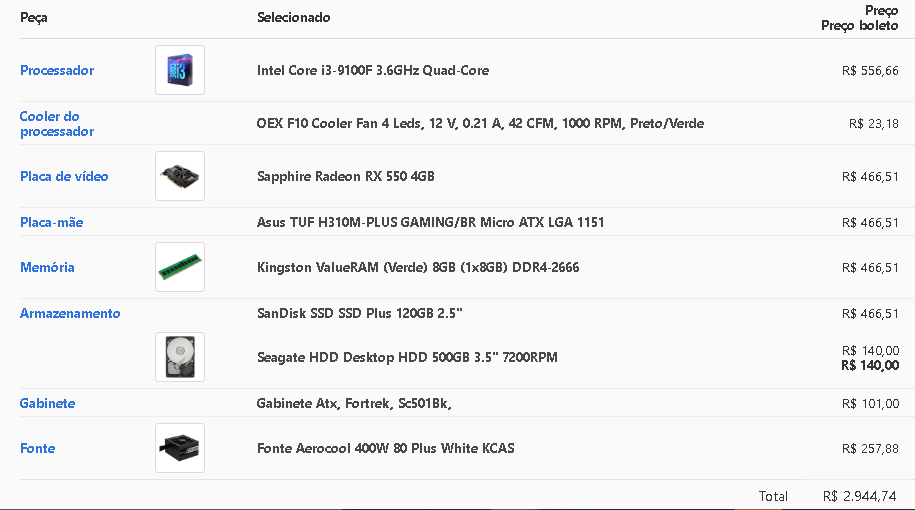The height and width of the screenshot is (510, 915).
Task: Open the Placa de vídeo category
Action: click(64, 176)
